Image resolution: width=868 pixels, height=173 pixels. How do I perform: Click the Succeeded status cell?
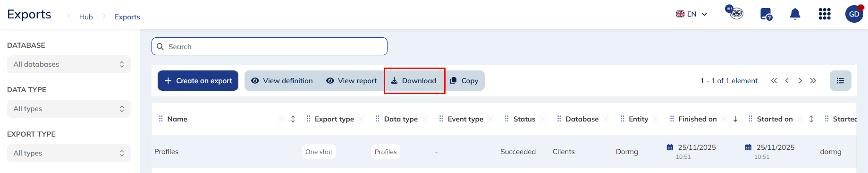point(518,152)
